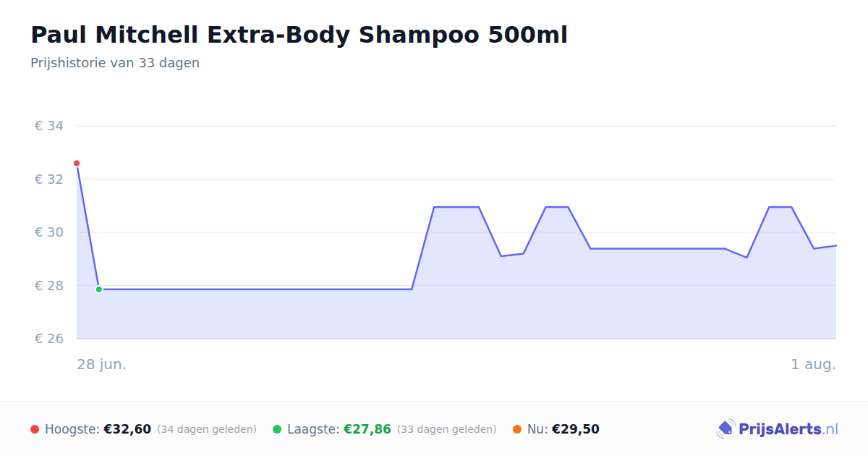Click the € 34 axis label

(x=49, y=126)
